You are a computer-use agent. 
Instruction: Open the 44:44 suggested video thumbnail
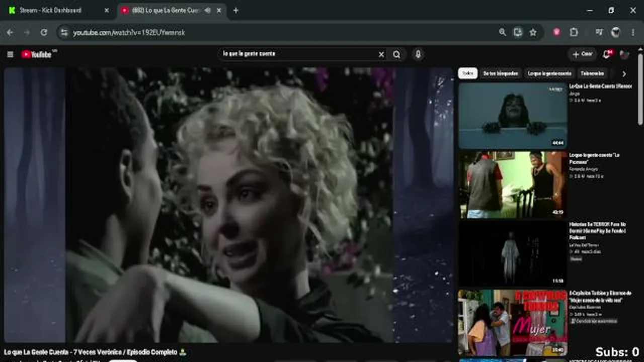tap(513, 116)
